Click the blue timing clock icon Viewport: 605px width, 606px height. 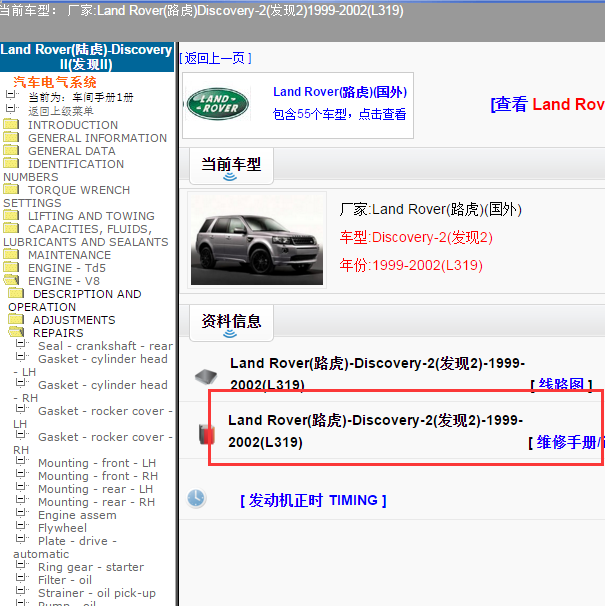(x=196, y=499)
